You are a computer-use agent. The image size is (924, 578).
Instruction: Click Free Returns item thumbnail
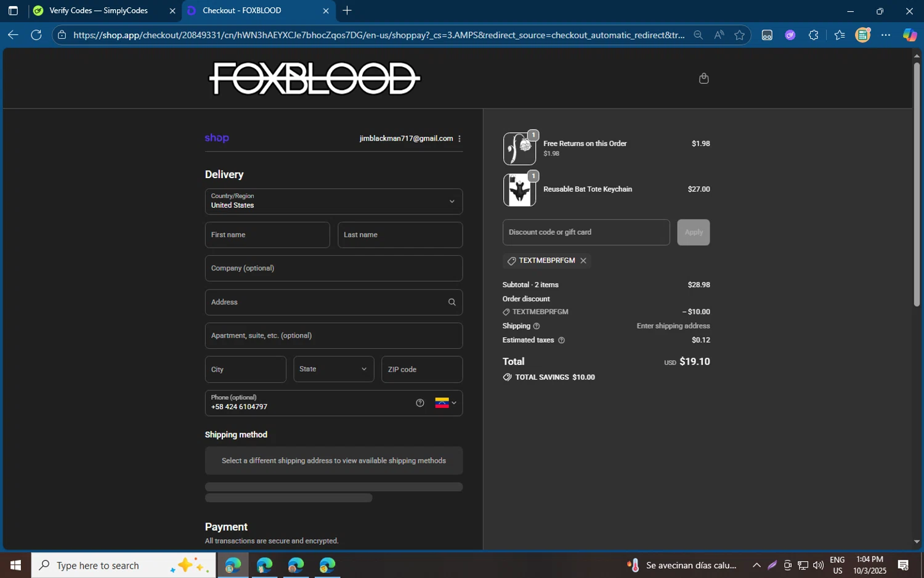pyautogui.click(x=519, y=149)
